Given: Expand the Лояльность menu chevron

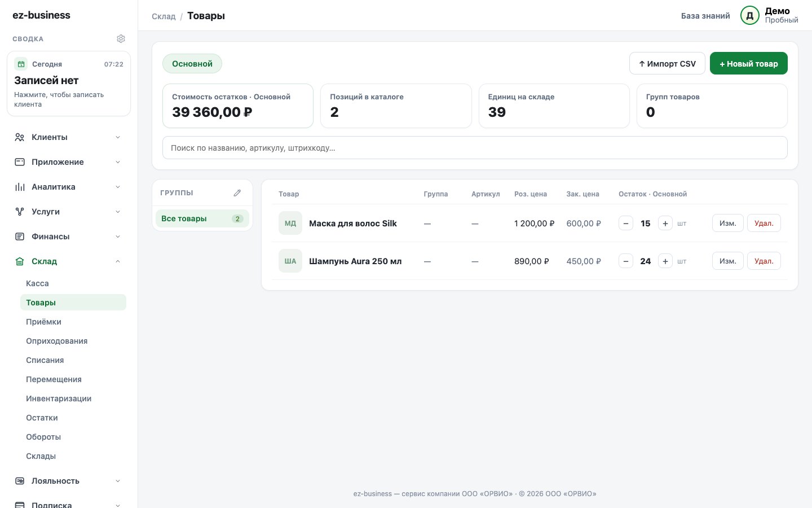Looking at the screenshot, I should pyautogui.click(x=118, y=481).
